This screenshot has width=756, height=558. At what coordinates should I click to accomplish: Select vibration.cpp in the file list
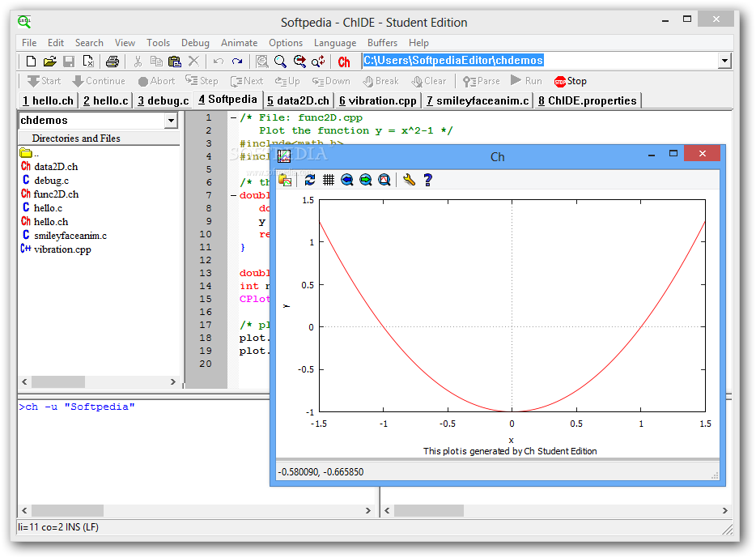(56, 249)
